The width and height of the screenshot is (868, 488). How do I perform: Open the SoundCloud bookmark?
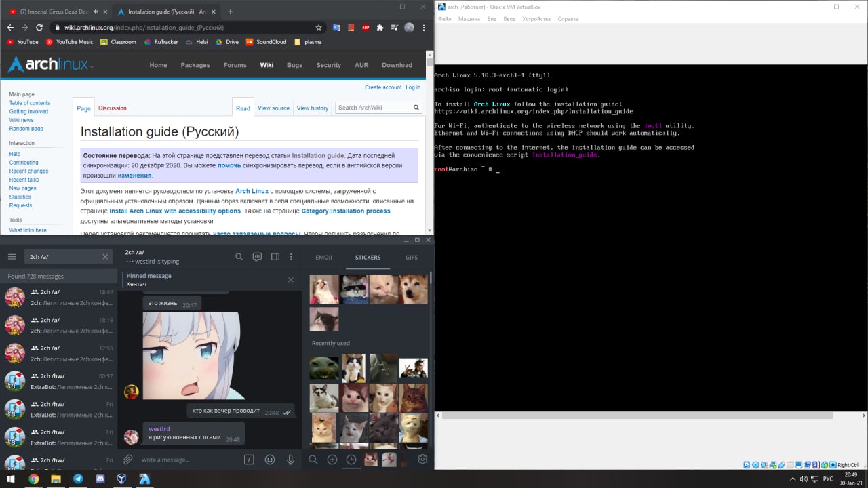click(266, 42)
